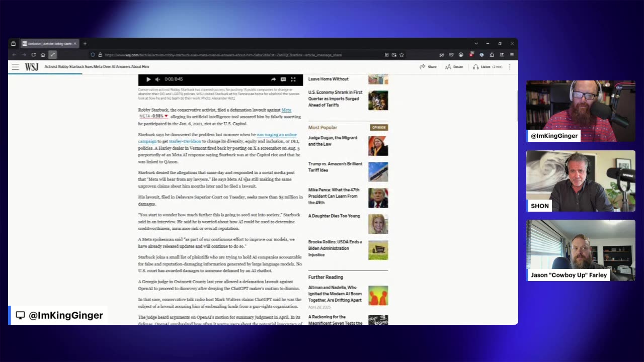Click the highlighted toolbar button beside home
The image size is (644, 362).
52,54
